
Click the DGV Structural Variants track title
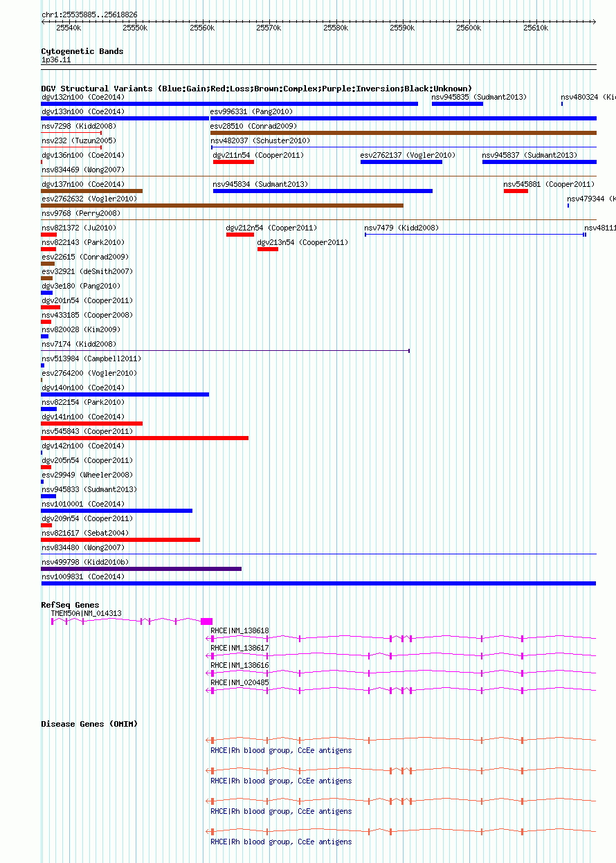pyautogui.click(x=257, y=89)
